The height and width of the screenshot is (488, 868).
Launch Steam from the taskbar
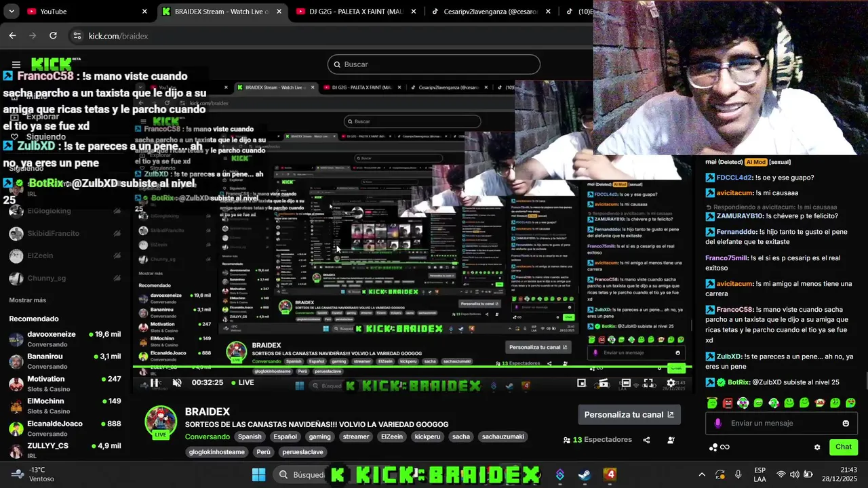[x=585, y=474]
